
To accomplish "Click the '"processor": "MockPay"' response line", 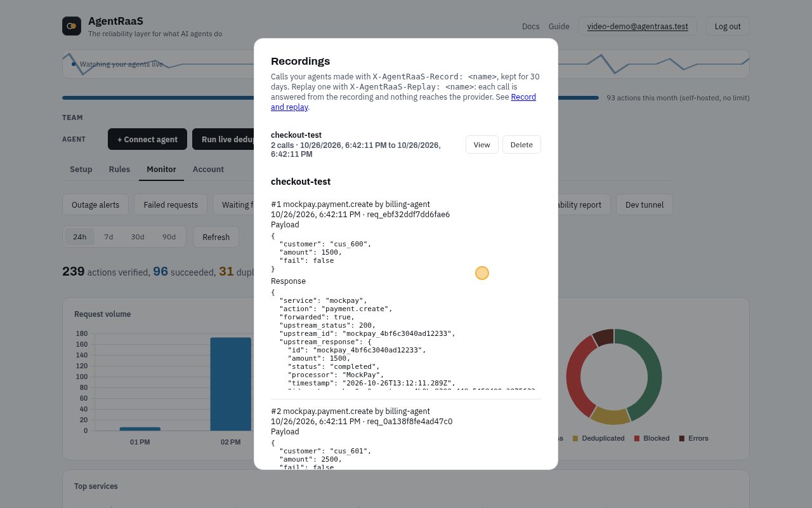I will click(x=336, y=375).
